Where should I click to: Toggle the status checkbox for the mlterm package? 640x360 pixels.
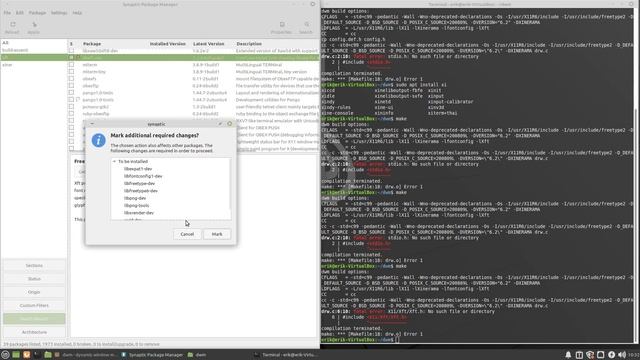tap(71, 64)
